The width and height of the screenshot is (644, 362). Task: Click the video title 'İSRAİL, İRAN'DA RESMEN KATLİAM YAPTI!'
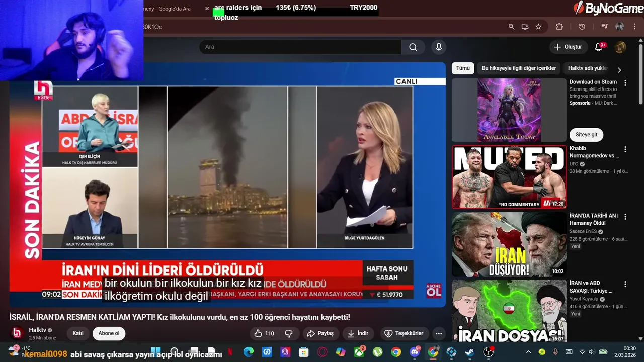pyautogui.click(x=180, y=317)
